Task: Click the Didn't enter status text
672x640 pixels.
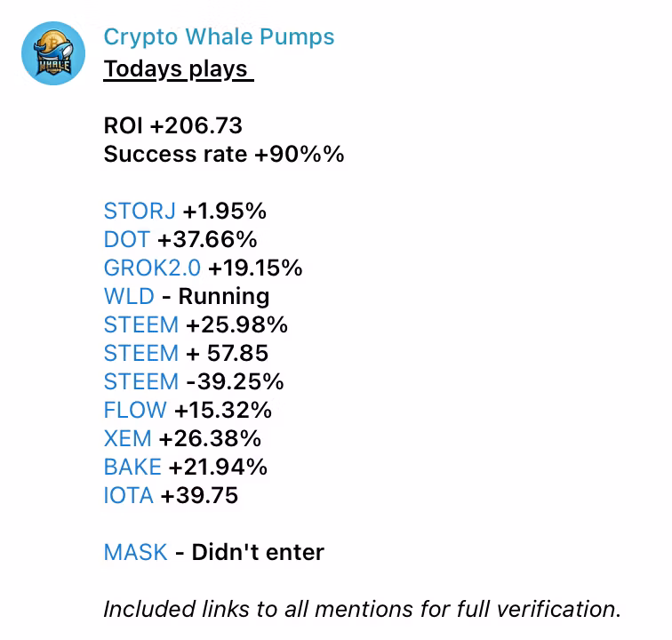Action: point(258,552)
